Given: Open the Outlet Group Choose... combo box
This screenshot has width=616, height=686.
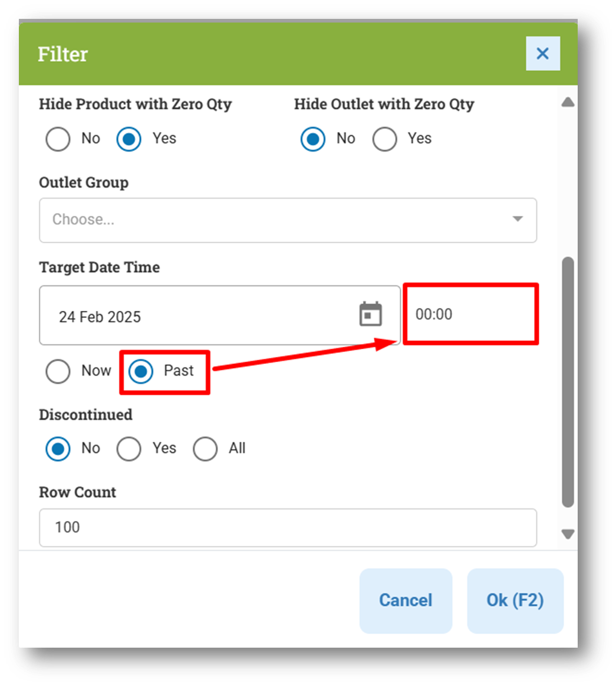Looking at the screenshot, I should coord(288,220).
